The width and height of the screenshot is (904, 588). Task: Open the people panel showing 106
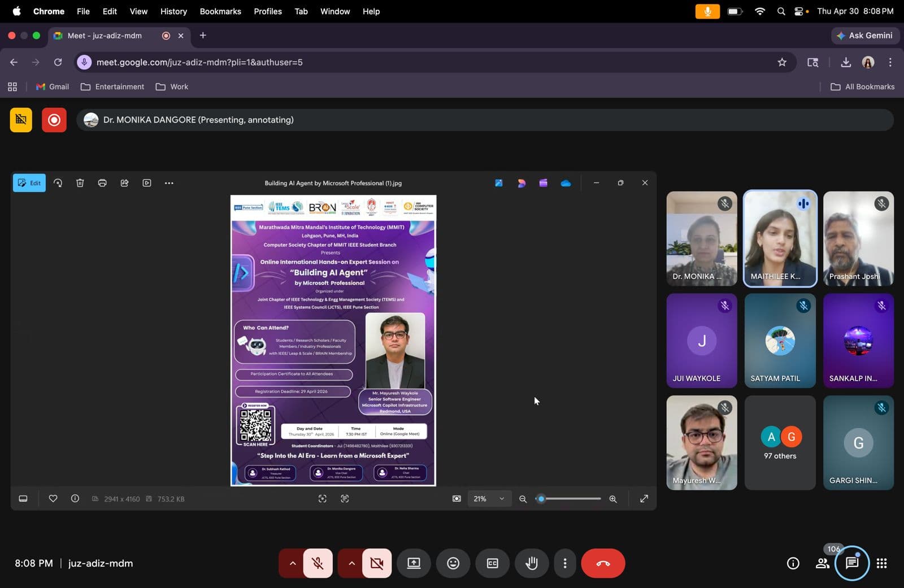(823, 563)
